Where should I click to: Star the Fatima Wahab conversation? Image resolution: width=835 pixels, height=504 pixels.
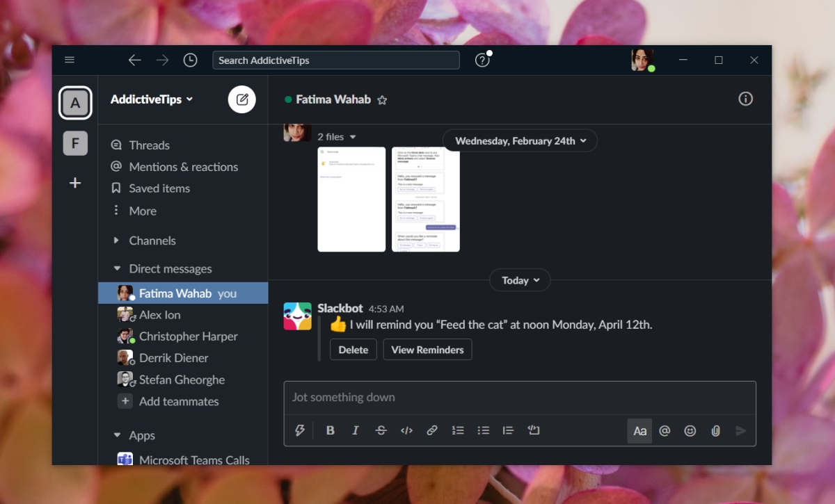point(382,100)
